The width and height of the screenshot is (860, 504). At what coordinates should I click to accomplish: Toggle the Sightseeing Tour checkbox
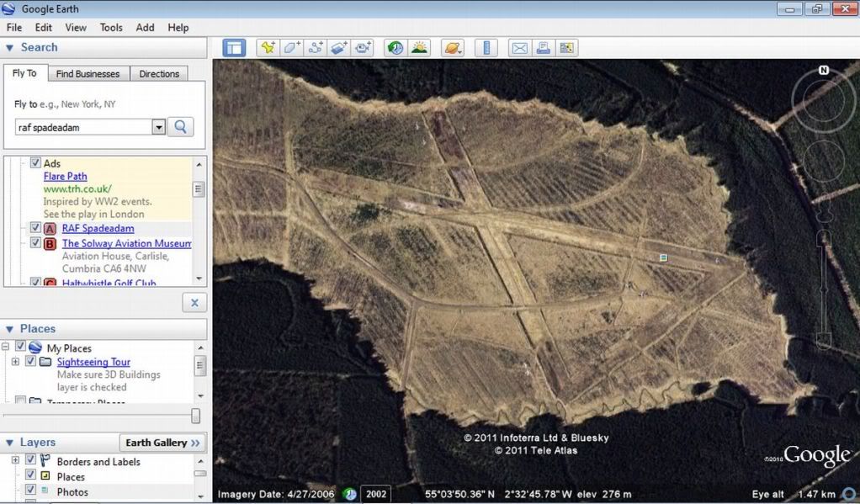click(x=30, y=361)
